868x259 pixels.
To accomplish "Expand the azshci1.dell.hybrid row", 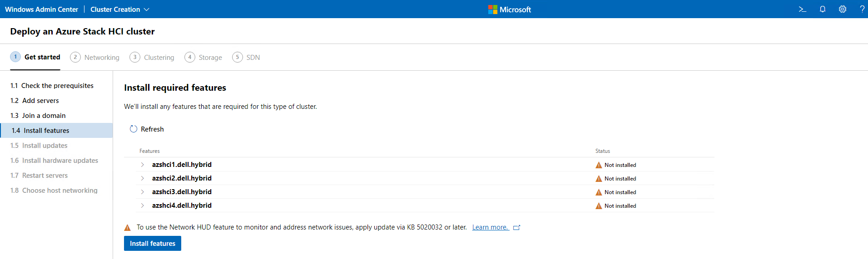I will [x=142, y=165].
